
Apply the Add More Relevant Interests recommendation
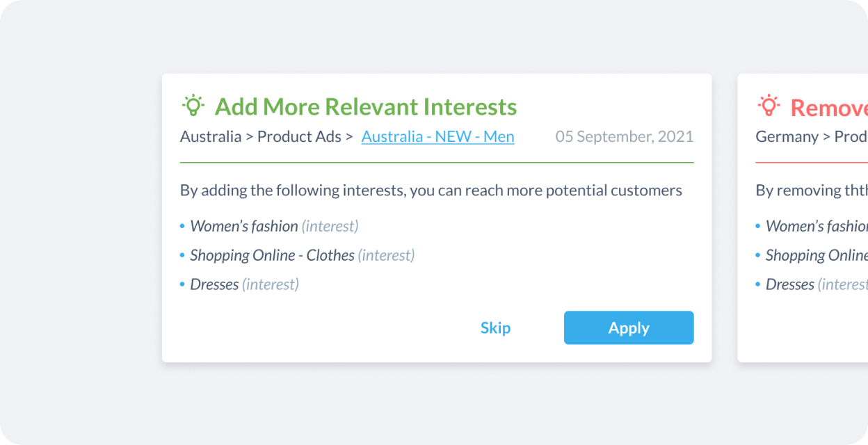tap(629, 327)
